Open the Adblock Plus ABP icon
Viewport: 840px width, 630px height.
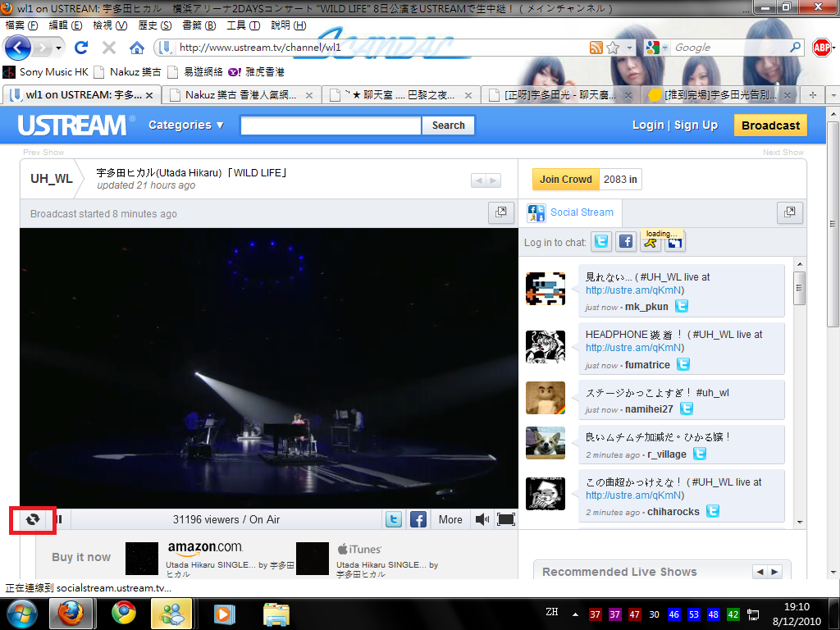[x=821, y=48]
